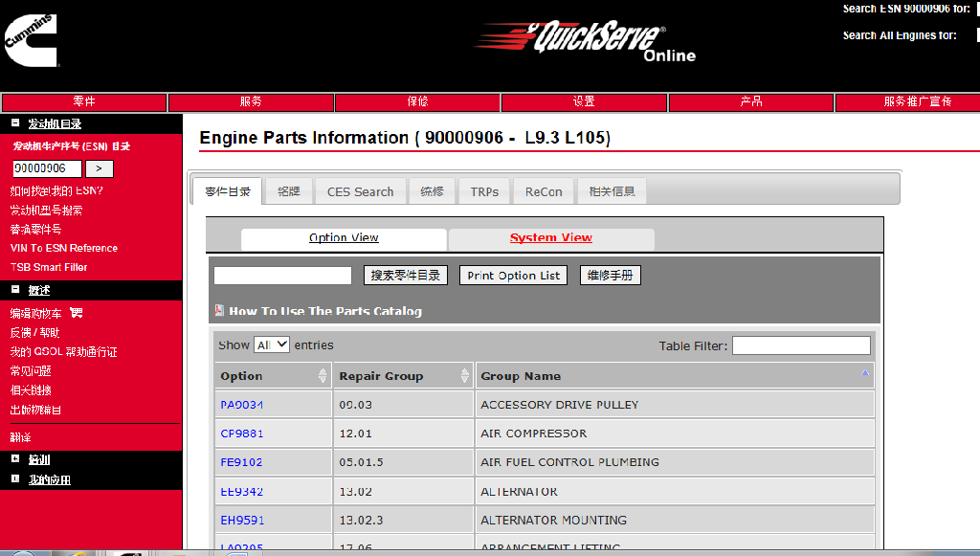Switch to the 铭牌 tab

click(289, 191)
